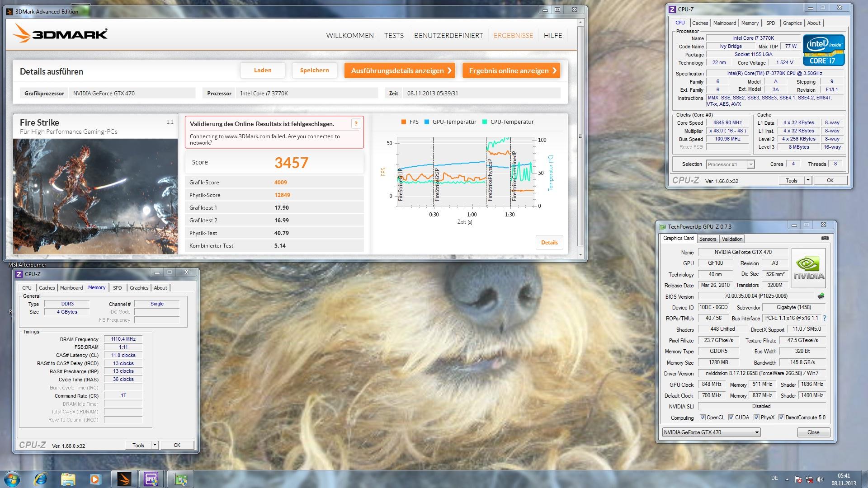Select the CPU tab in CPU-Z memory window
Image resolution: width=868 pixels, height=488 pixels.
pos(27,288)
